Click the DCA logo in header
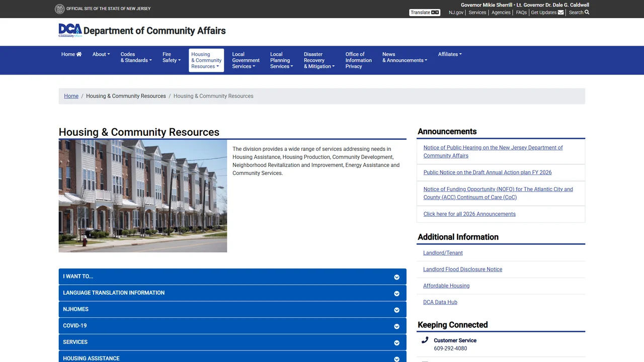644x362 pixels. tap(70, 30)
